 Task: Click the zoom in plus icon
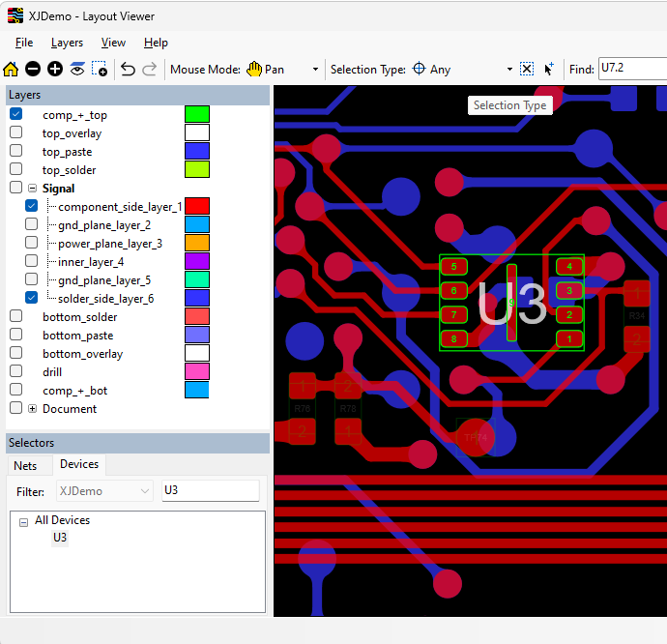[55, 69]
